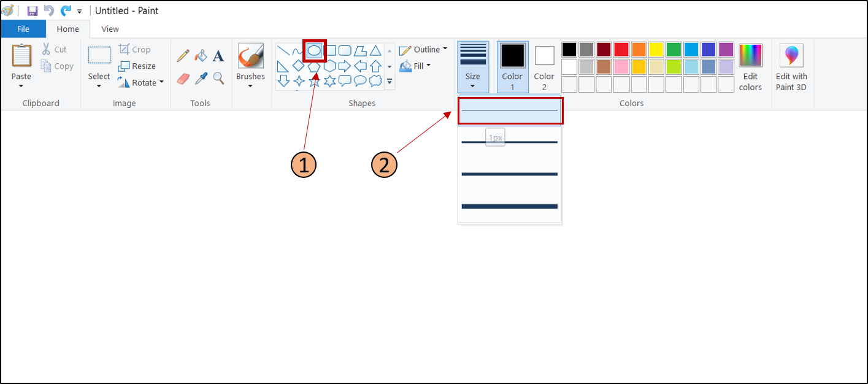Click the Resize button

[x=137, y=66]
